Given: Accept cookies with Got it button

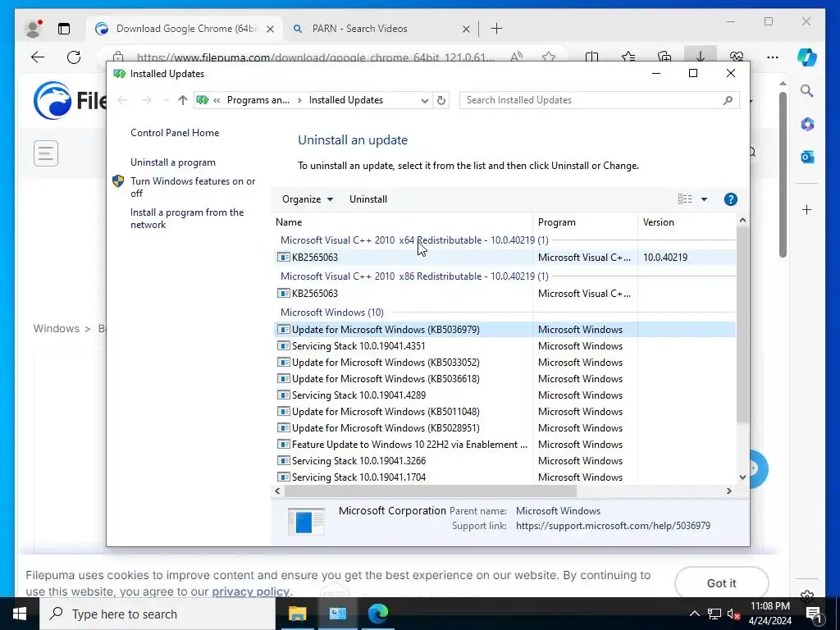Looking at the screenshot, I should click(x=721, y=583).
